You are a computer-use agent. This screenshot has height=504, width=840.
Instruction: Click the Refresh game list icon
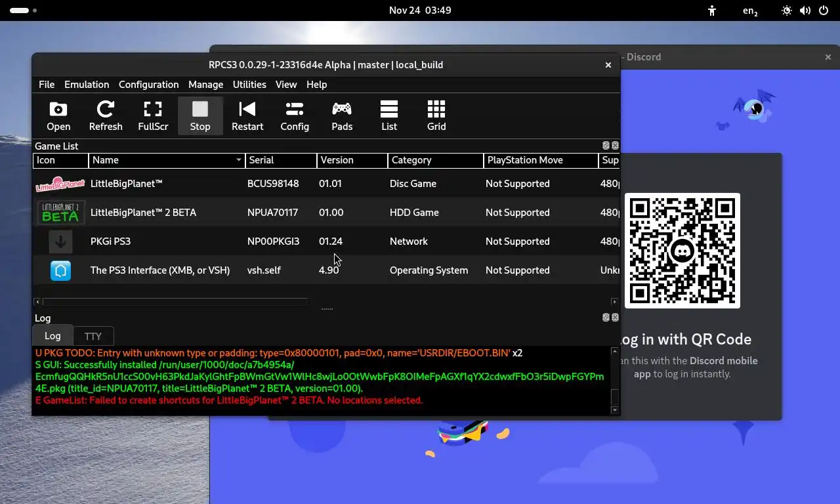(x=106, y=116)
